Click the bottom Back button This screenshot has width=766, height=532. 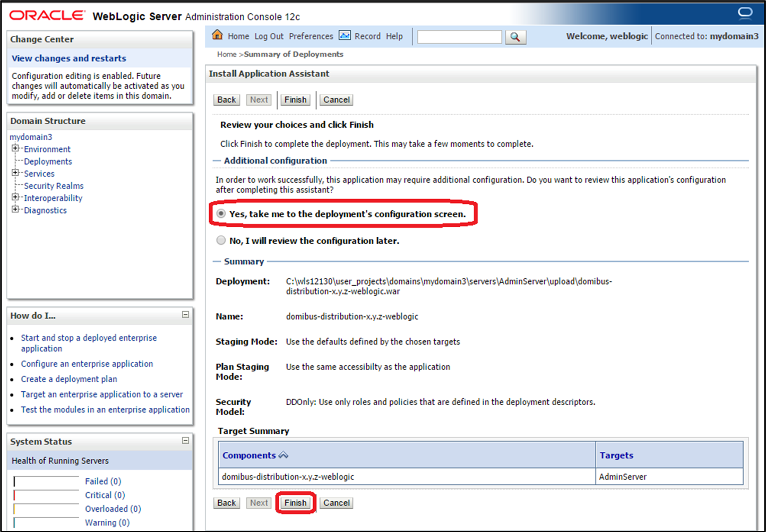tap(227, 503)
